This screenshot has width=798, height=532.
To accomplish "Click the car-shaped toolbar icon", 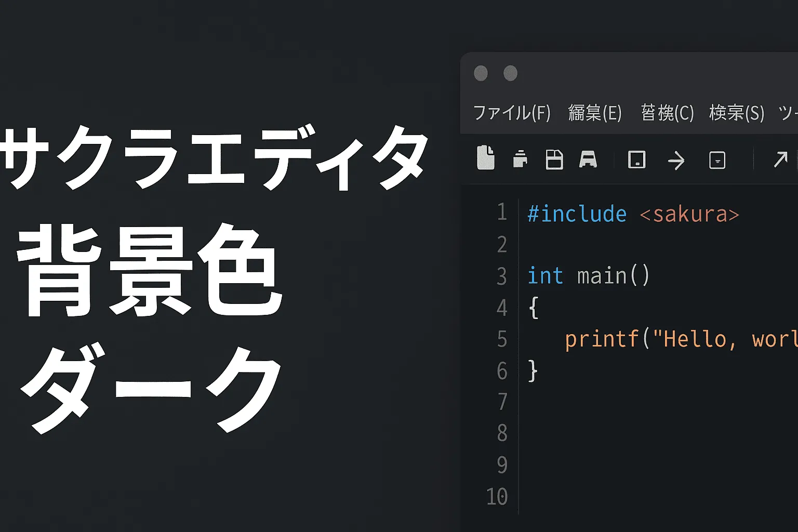I will pyautogui.click(x=588, y=159).
